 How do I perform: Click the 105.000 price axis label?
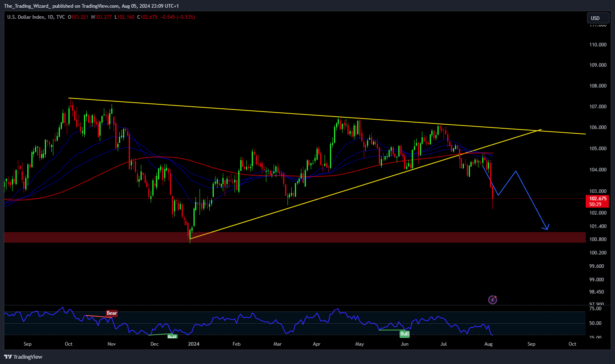click(597, 149)
